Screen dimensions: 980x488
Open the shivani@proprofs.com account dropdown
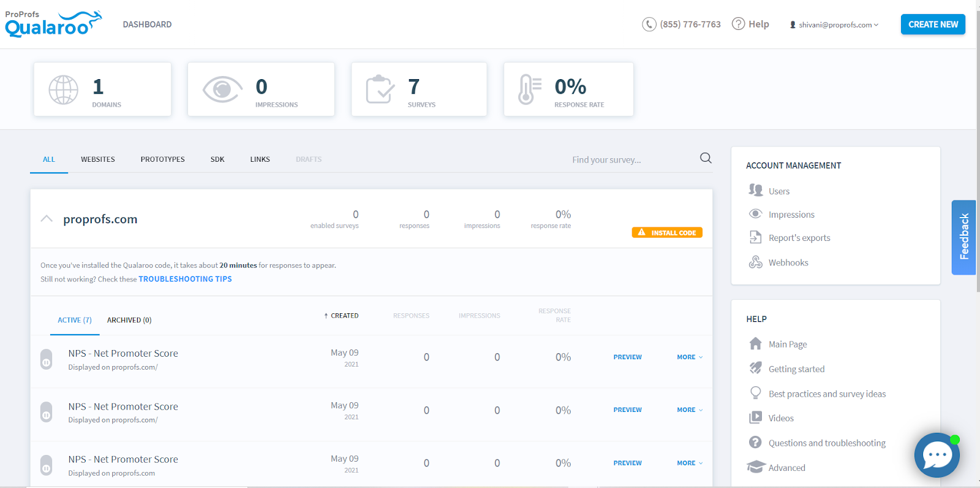(834, 25)
